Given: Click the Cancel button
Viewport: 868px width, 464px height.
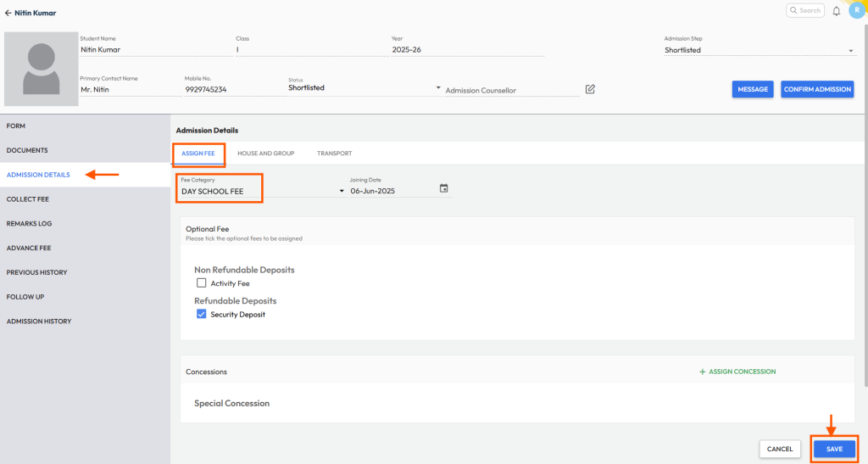Looking at the screenshot, I should coord(780,449).
